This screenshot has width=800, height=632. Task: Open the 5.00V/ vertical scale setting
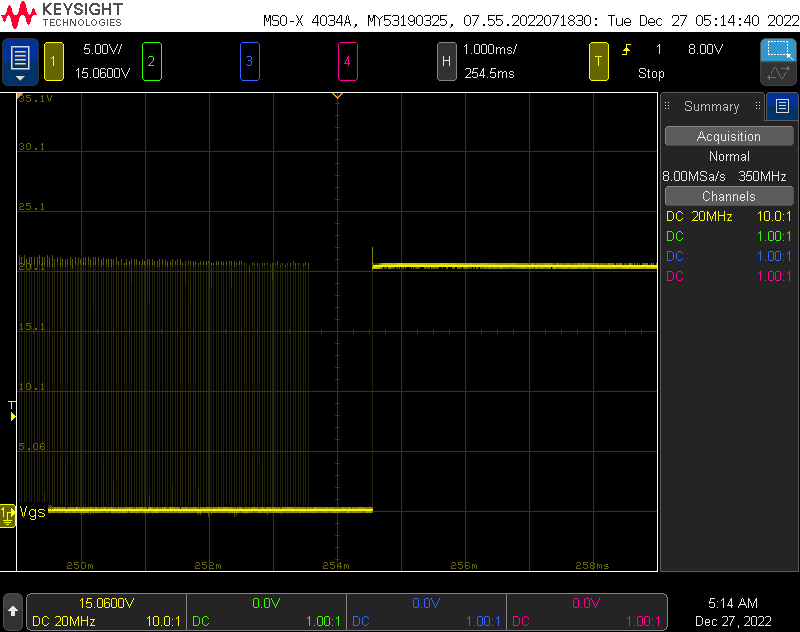pyautogui.click(x=102, y=49)
